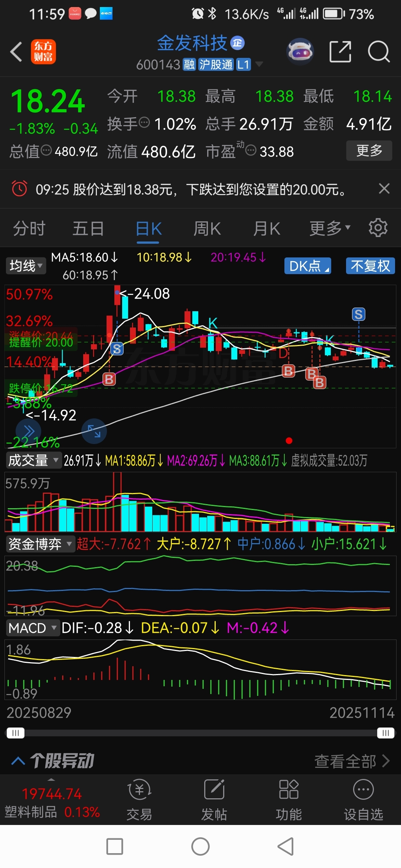Tap the red alarm clock alert icon
This screenshot has width=401, height=868.
(x=19, y=188)
